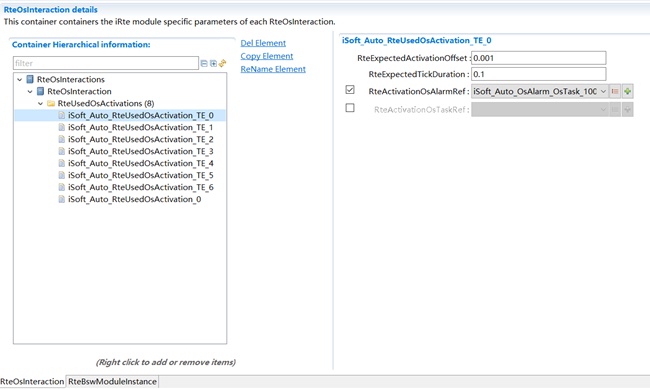Screen dimensions: 650x389
Task: Uncheck the RteActivationOsAlarmRef checkbox
Action: [350, 90]
